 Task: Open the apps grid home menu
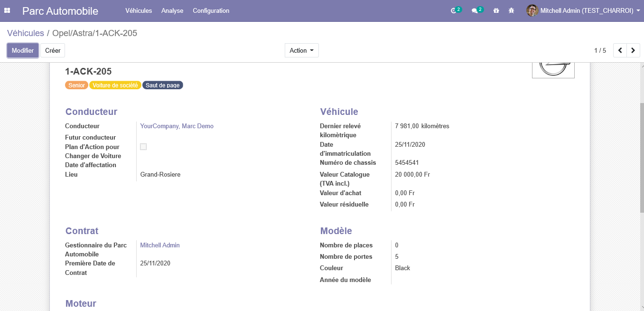[7, 10]
